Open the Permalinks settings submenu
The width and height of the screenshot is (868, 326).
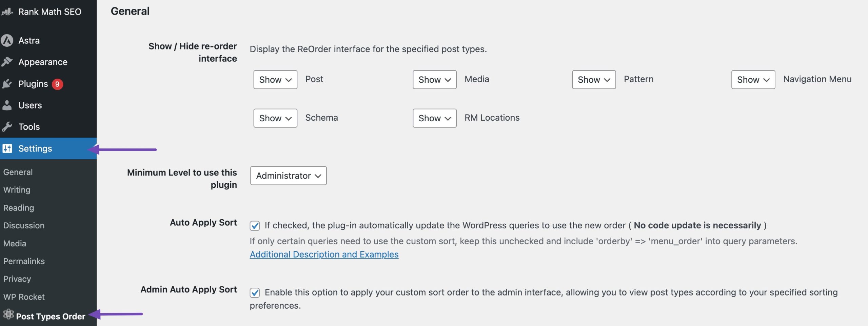coord(24,261)
